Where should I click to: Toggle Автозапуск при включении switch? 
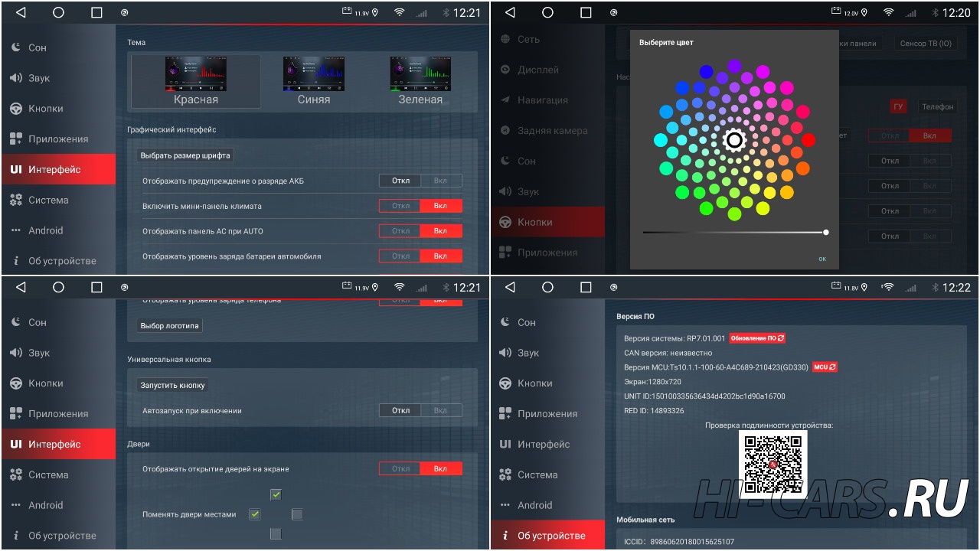tap(420, 410)
